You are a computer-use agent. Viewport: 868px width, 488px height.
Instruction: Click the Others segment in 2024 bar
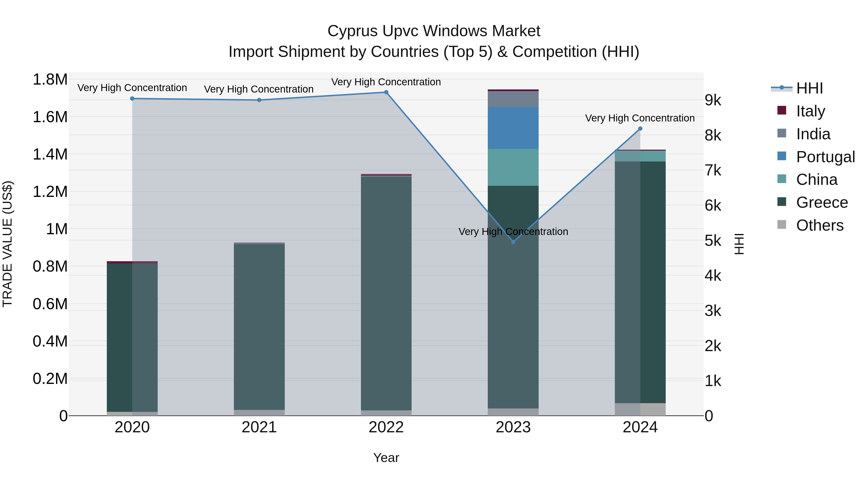click(x=640, y=409)
